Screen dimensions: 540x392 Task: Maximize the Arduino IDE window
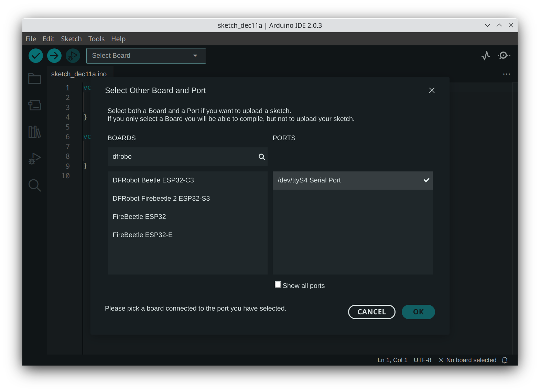(499, 25)
